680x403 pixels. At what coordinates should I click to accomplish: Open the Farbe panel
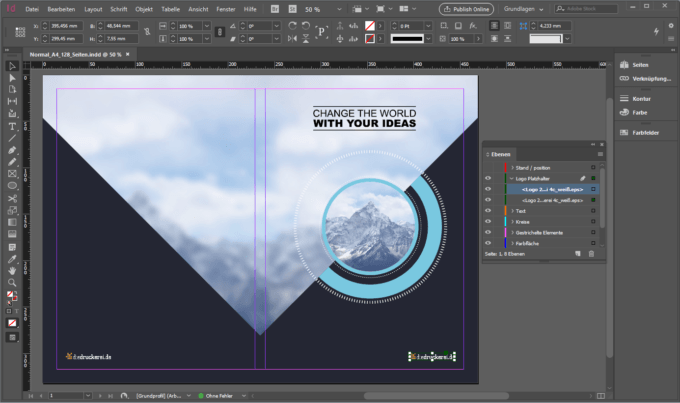[x=634, y=112]
